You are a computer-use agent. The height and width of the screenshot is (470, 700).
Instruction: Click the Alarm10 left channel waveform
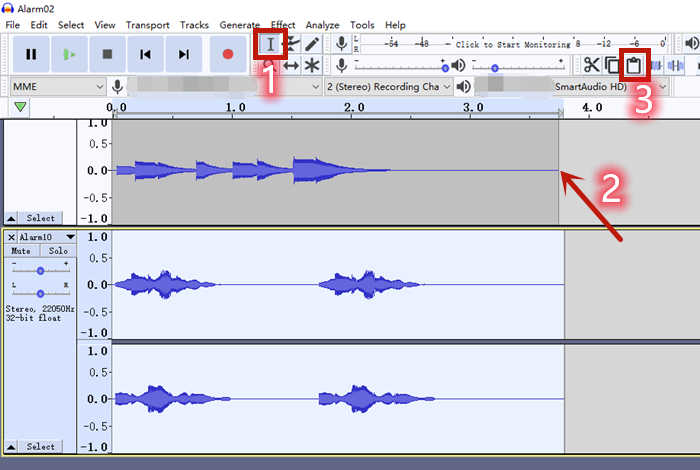click(x=338, y=284)
